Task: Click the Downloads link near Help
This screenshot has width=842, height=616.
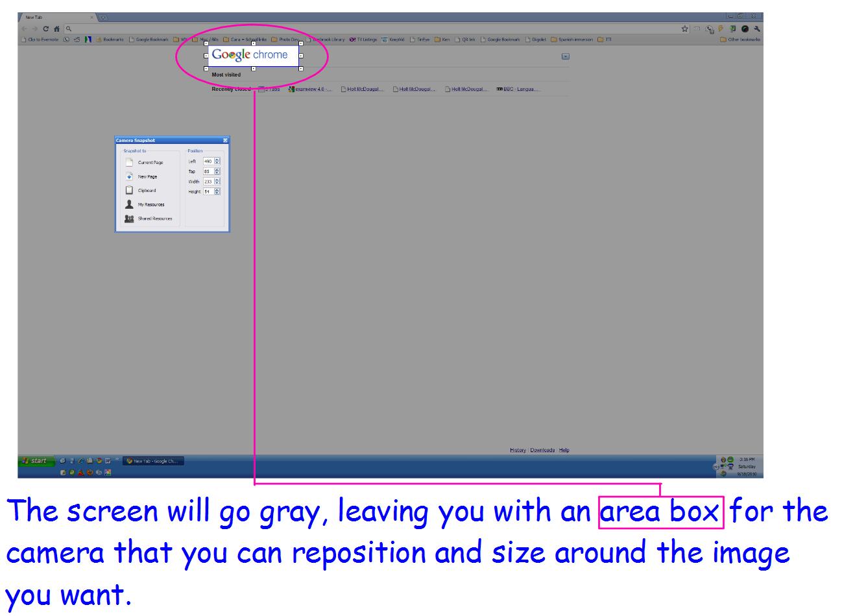Action: tap(543, 449)
